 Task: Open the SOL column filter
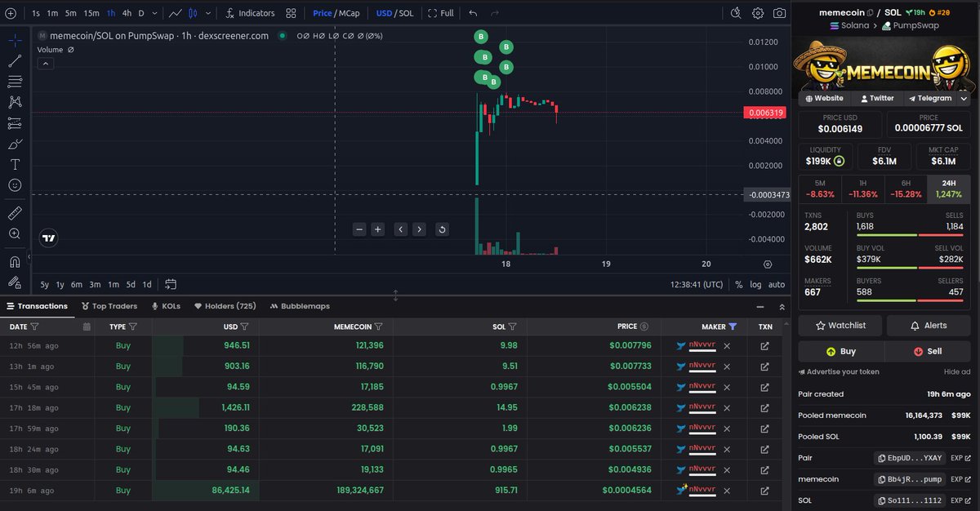coord(512,327)
